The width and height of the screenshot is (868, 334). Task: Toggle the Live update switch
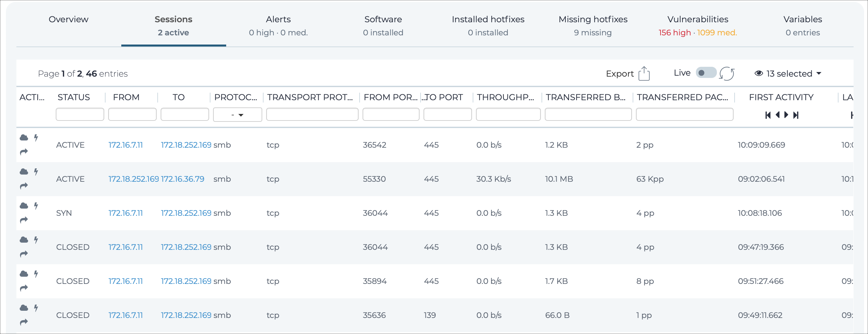[x=706, y=73]
